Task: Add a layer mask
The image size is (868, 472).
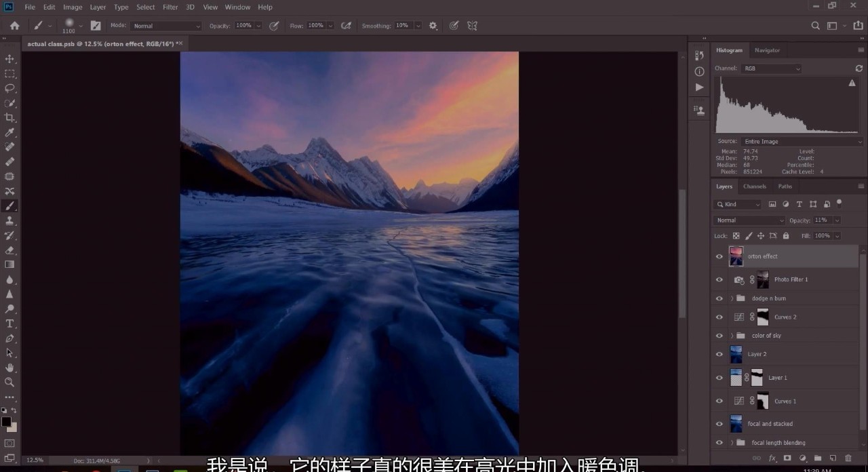Action: [x=787, y=458]
